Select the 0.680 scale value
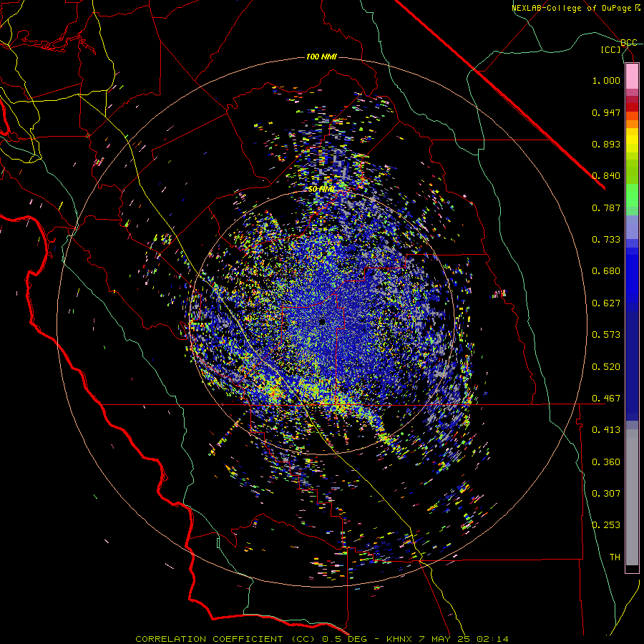The image size is (644, 644). pyautogui.click(x=606, y=271)
